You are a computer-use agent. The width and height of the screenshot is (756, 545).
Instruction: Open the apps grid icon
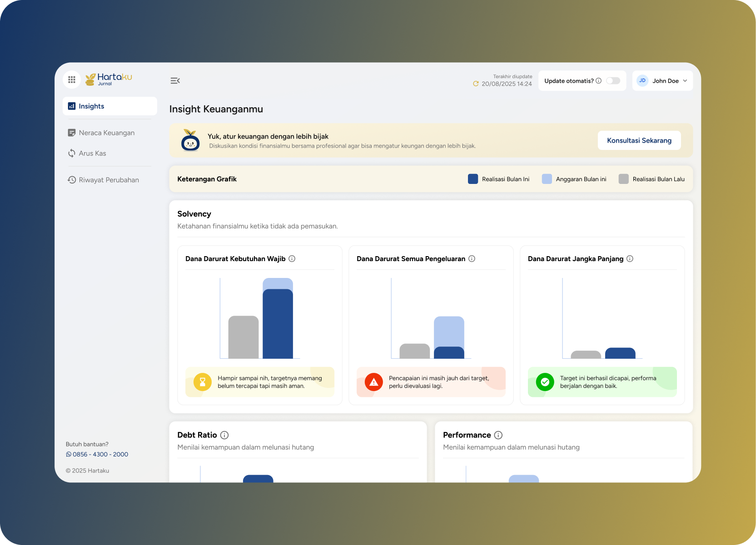(x=72, y=79)
